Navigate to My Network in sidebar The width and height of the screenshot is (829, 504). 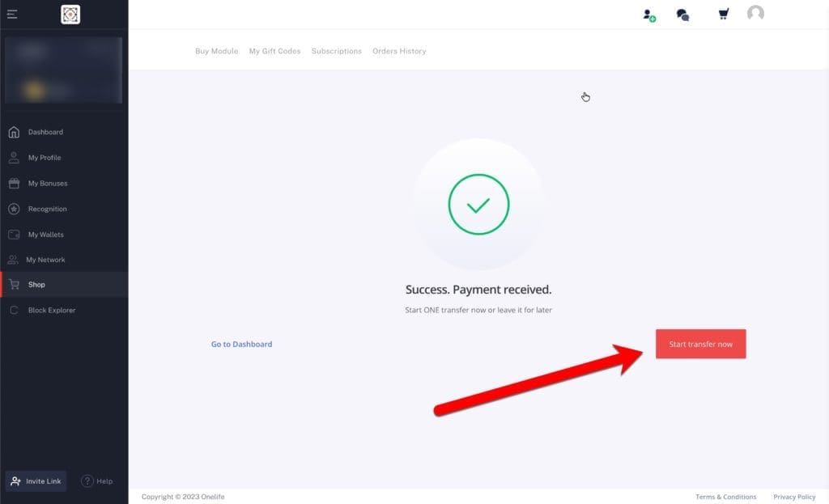45,260
